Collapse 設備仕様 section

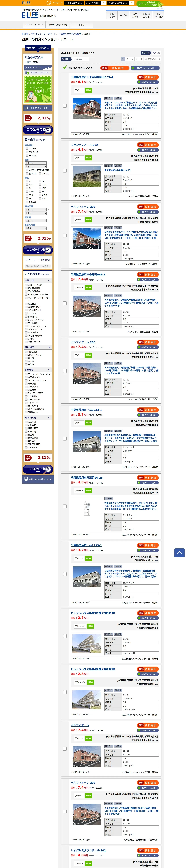click(x=38, y=370)
